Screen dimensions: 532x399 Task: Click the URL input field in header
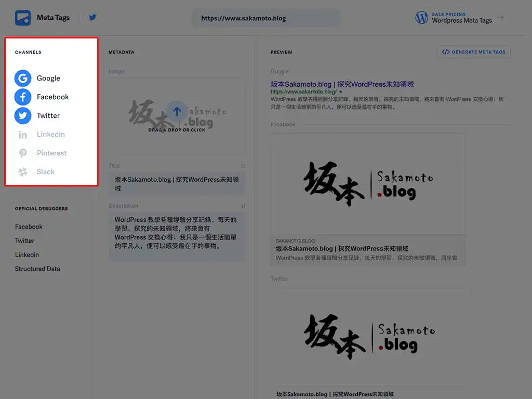click(x=266, y=18)
